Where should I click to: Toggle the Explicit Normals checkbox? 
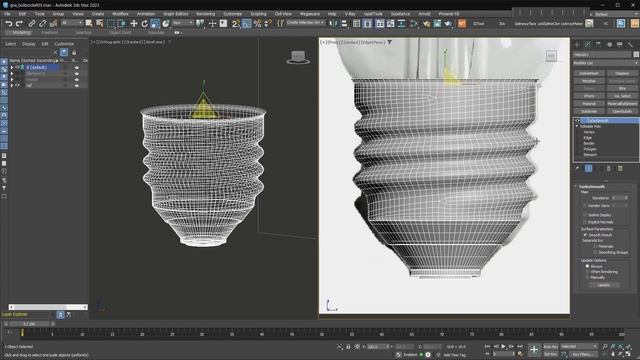tap(585, 222)
